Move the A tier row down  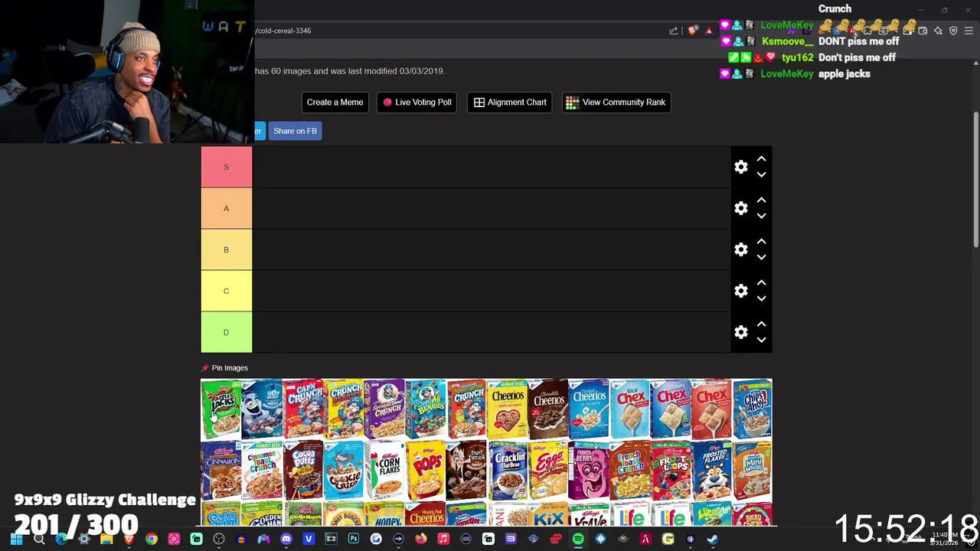point(761,216)
